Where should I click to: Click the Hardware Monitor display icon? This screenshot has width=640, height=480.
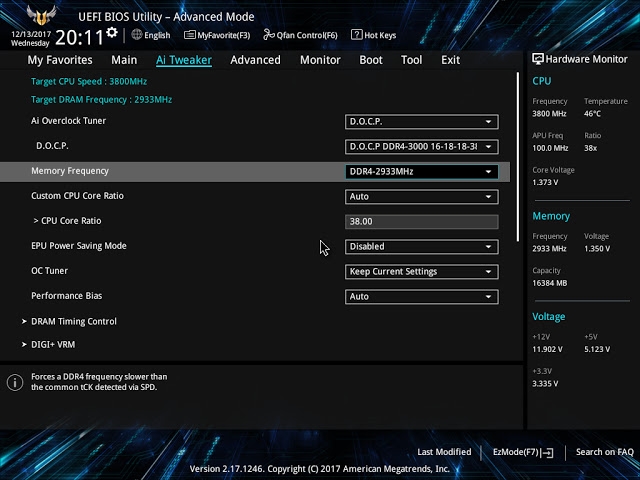(x=538, y=59)
